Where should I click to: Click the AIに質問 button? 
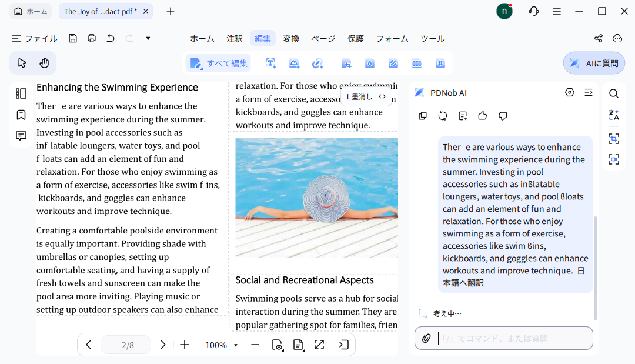(594, 64)
